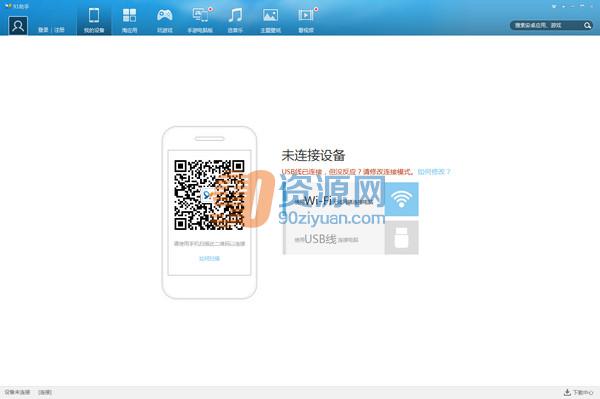The width and height of the screenshot is (600, 399).
Task: Open the download center in status bar
Action: (x=578, y=392)
